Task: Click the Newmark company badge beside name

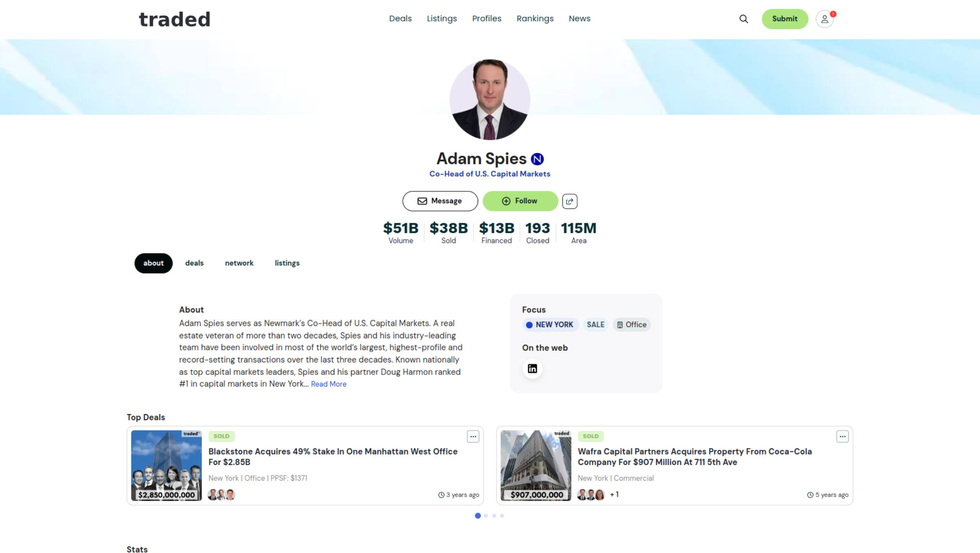Action: point(537,159)
